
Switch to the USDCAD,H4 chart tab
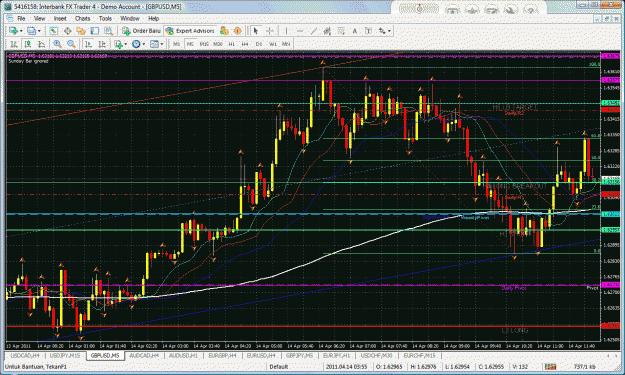click(25, 355)
